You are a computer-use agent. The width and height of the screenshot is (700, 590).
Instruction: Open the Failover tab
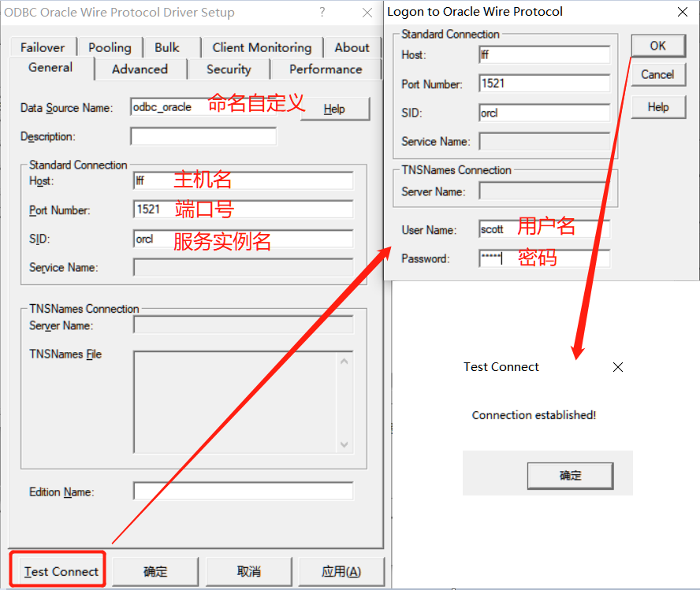[x=43, y=47]
